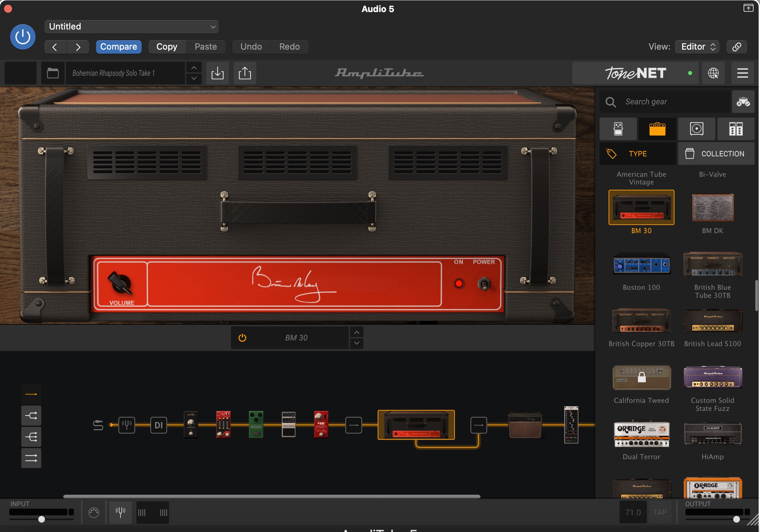Select the locked California Tweed amp

coord(642,377)
